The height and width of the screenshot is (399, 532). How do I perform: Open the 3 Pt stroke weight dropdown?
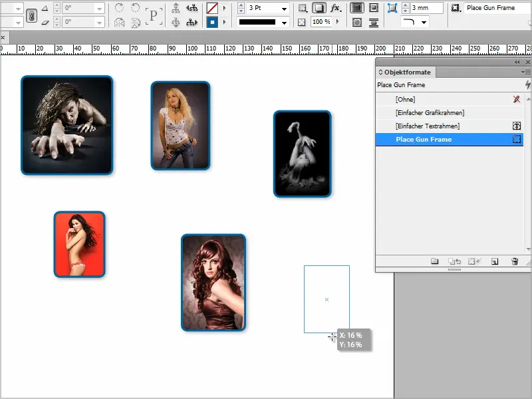click(x=285, y=9)
